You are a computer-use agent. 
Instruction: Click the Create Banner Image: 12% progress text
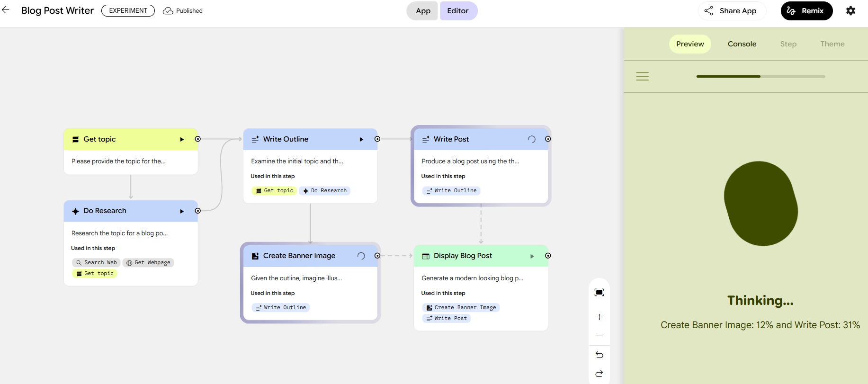tap(717, 325)
